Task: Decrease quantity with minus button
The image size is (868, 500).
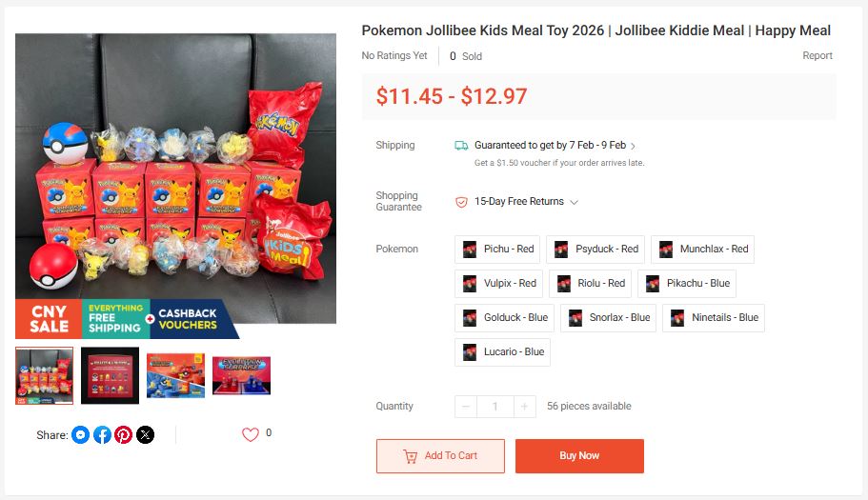Action: point(466,407)
